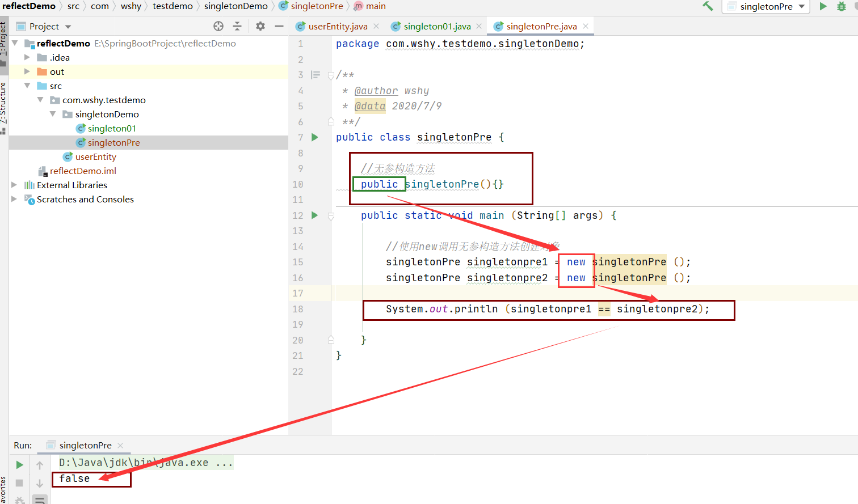Click the java.exe command line in console

(x=146, y=463)
